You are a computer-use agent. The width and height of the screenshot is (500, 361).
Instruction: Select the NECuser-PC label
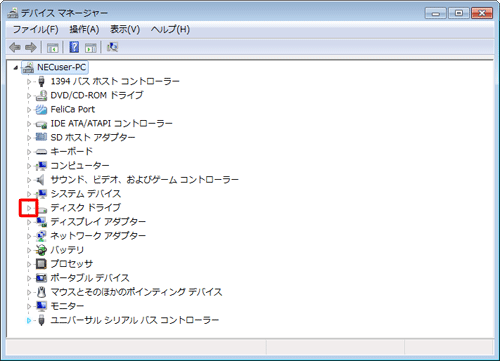pyautogui.click(x=62, y=67)
